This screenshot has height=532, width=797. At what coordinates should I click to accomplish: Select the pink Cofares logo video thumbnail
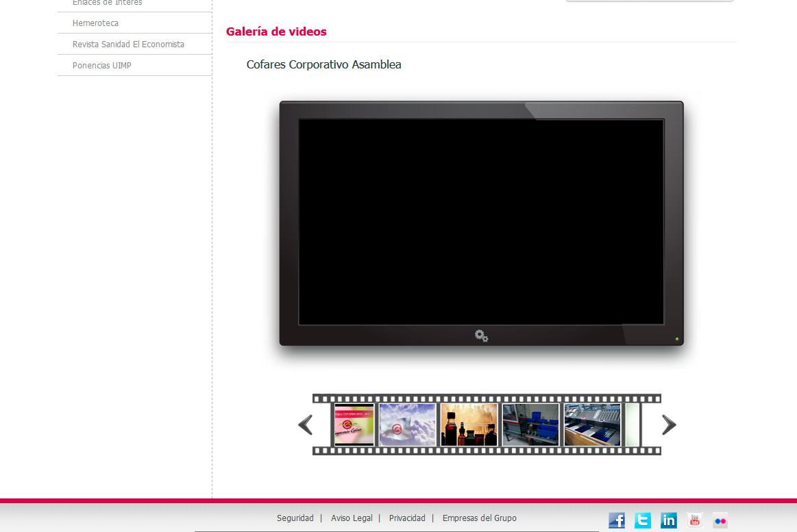click(354, 425)
